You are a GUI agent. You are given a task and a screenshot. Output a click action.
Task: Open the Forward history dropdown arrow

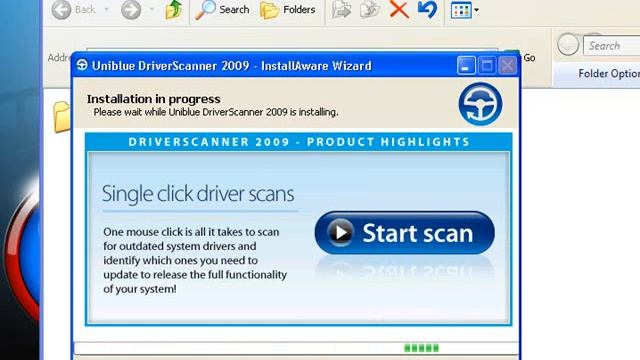(x=152, y=9)
